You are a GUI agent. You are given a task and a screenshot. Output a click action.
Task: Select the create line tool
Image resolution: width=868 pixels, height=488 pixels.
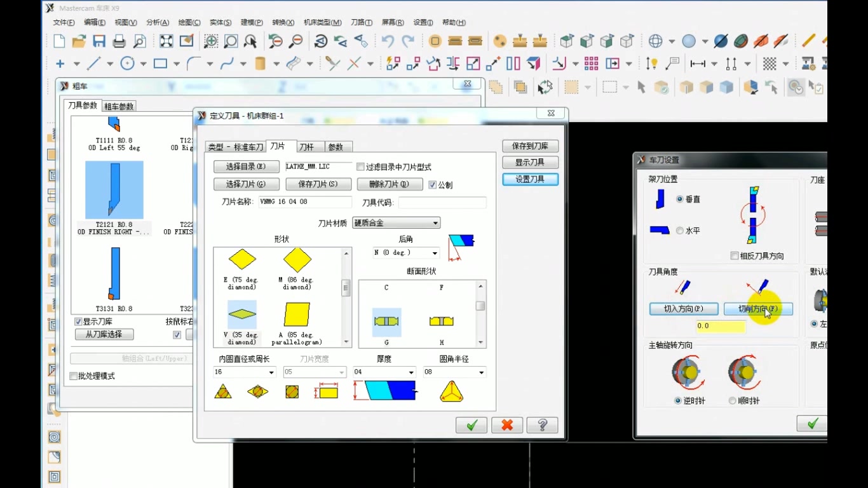(93, 64)
